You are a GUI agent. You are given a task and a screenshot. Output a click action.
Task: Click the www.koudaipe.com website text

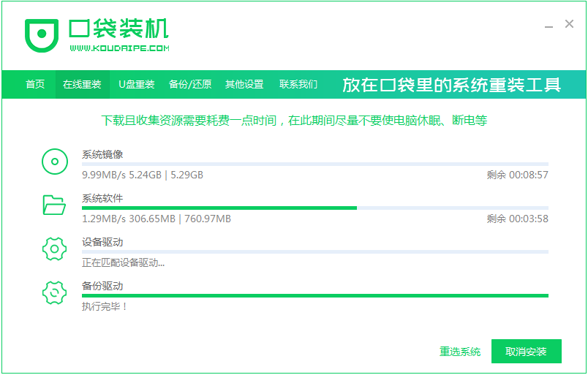(120, 48)
